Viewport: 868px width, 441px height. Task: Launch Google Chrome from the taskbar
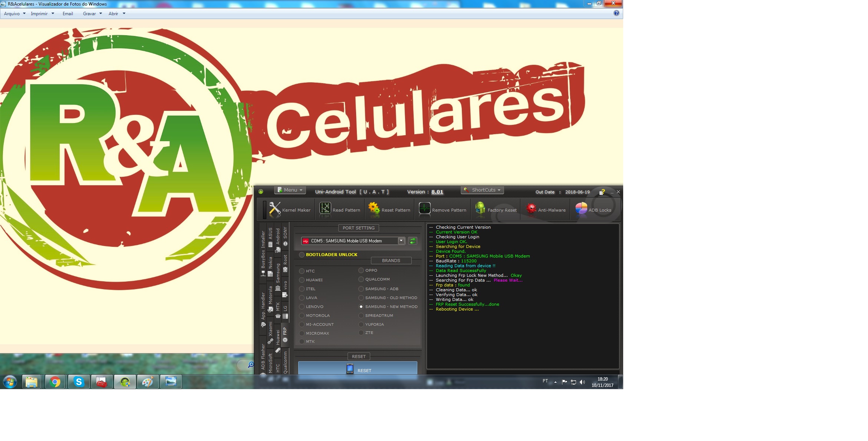pos(55,382)
